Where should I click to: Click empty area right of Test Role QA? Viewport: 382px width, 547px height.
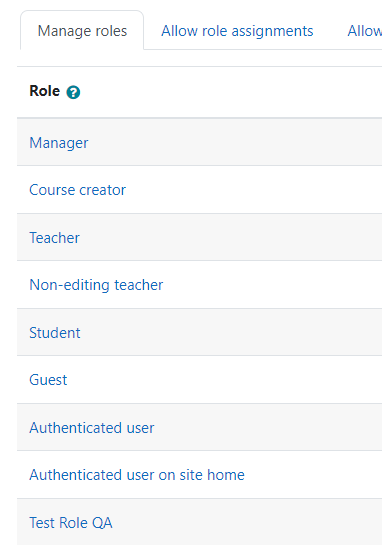[x=246, y=522]
